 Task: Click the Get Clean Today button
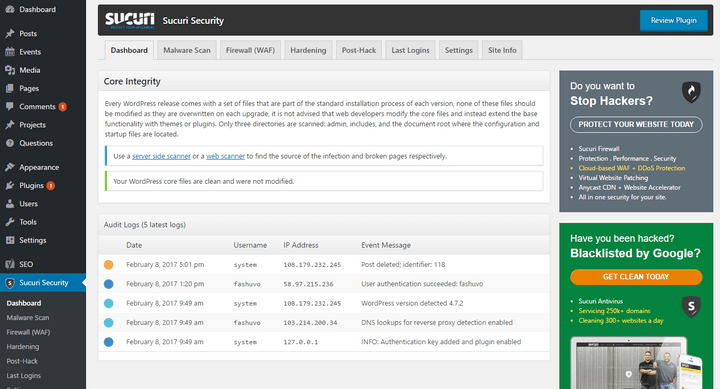coord(636,277)
